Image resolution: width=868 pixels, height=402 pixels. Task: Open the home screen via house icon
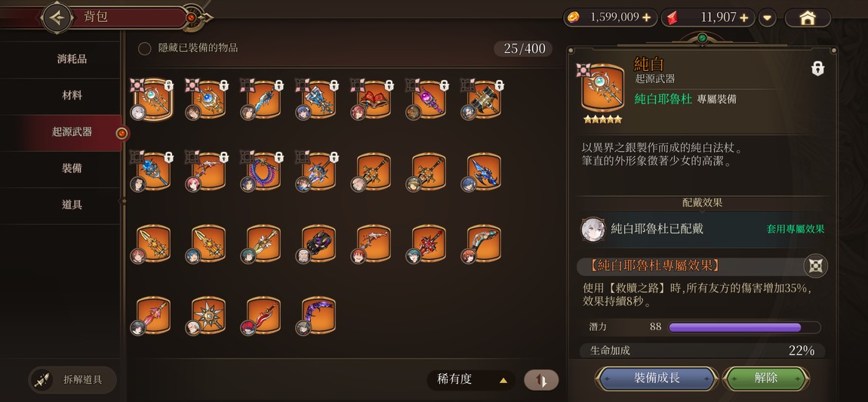(x=808, y=17)
